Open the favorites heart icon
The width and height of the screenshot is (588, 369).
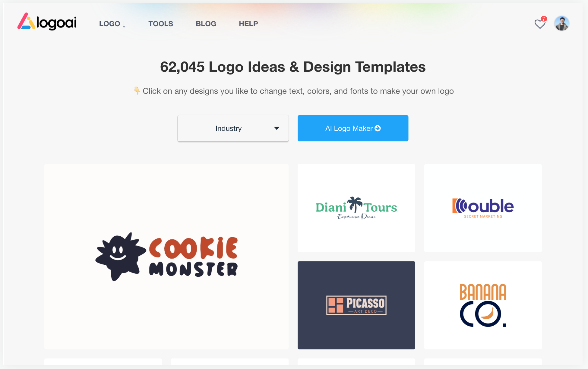click(x=540, y=24)
